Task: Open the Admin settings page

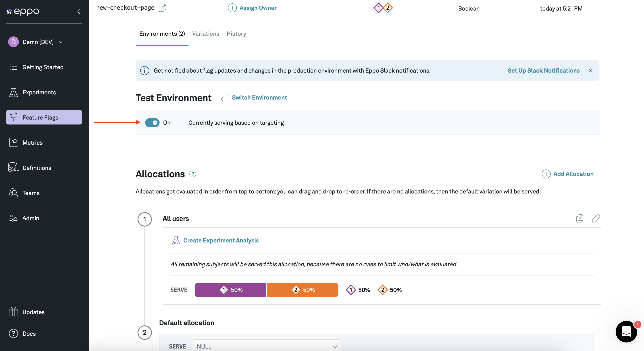Action: point(44,218)
